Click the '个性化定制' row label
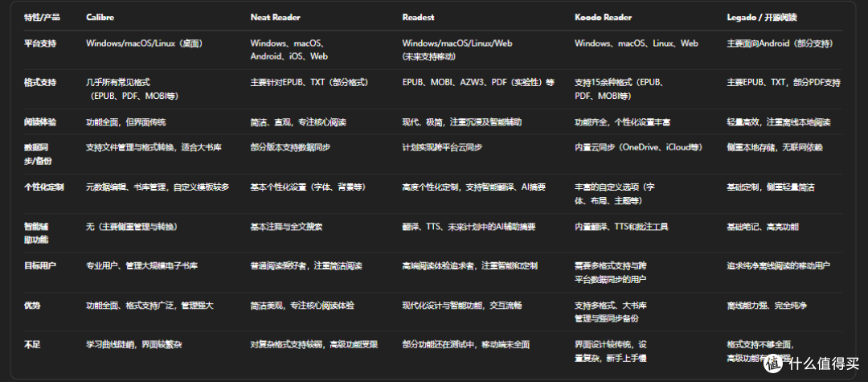The image size is (868, 382). (x=43, y=187)
